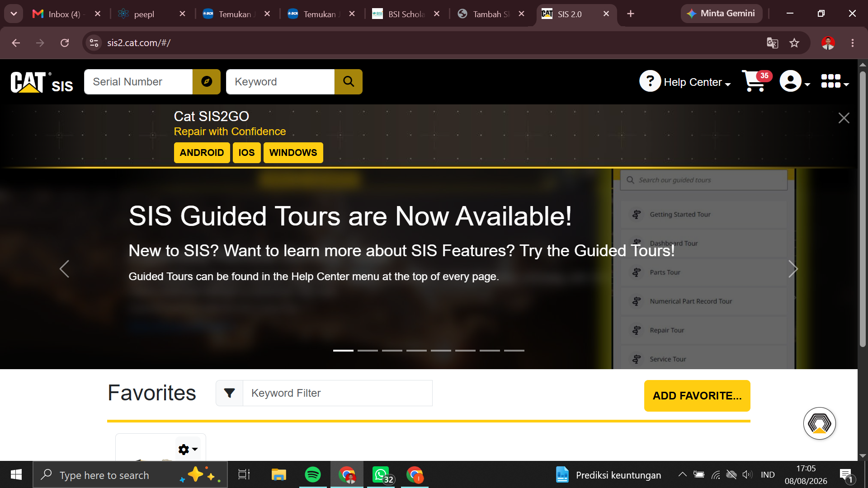
Task: Open the Help Center question mark icon
Action: click(x=650, y=81)
